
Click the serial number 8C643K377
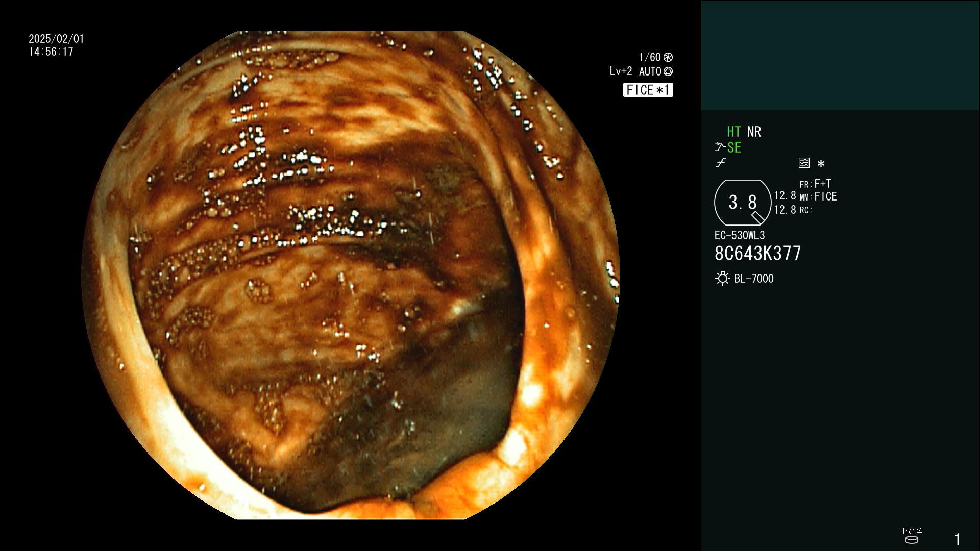point(758,253)
